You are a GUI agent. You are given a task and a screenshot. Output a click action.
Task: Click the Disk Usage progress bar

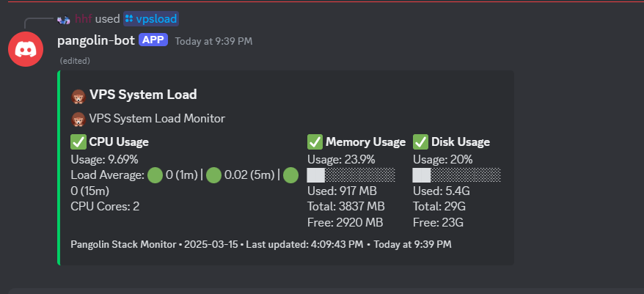(x=457, y=175)
